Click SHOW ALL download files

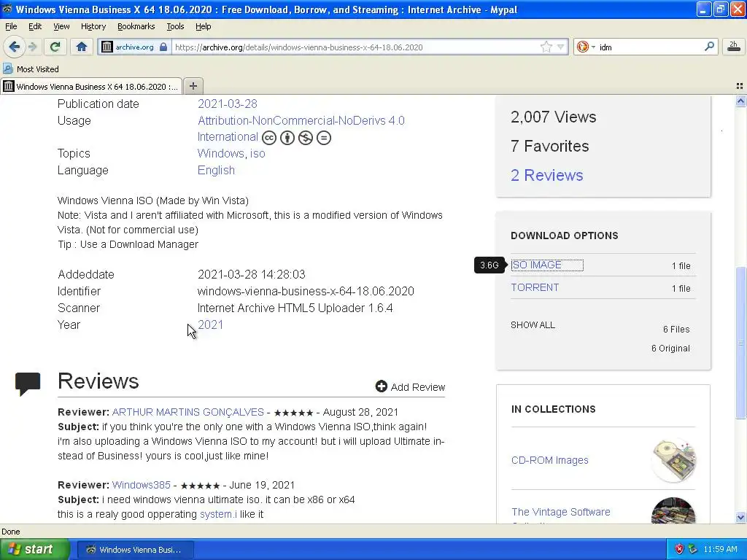(x=533, y=325)
